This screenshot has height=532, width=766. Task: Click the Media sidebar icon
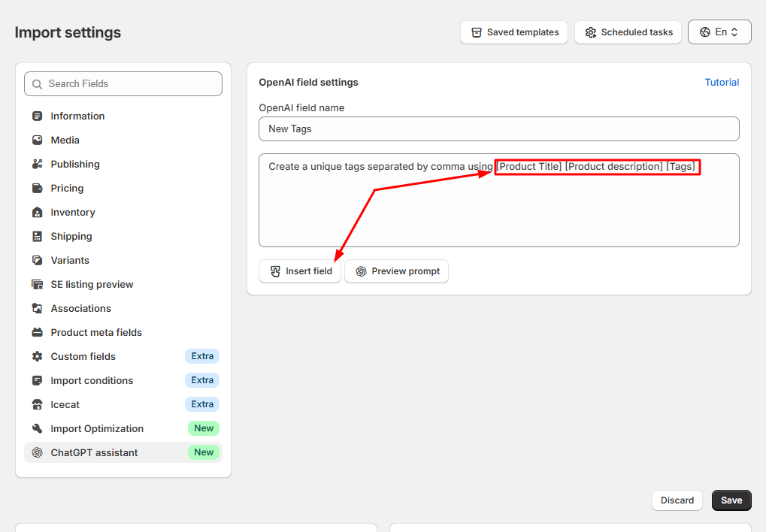(37, 141)
